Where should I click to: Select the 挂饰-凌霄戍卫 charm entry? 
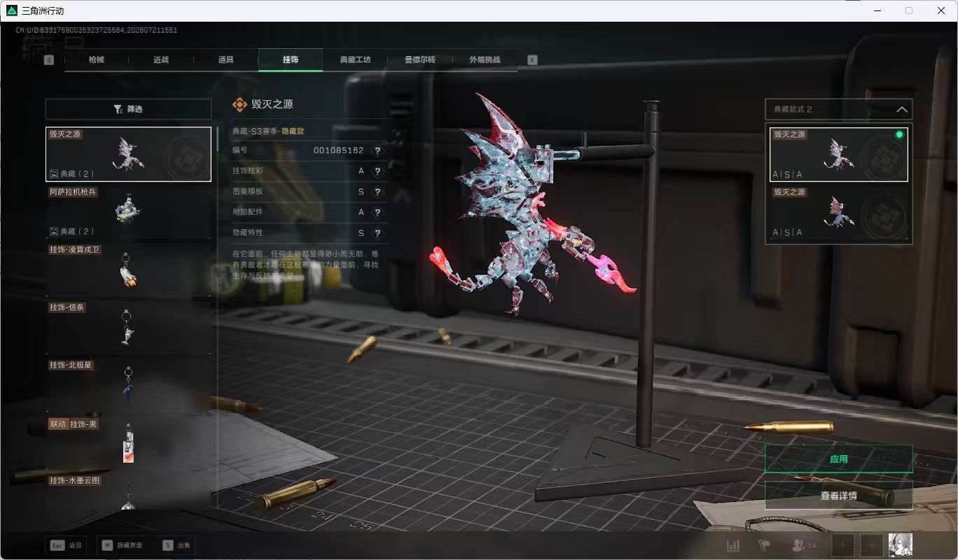pos(128,269)
